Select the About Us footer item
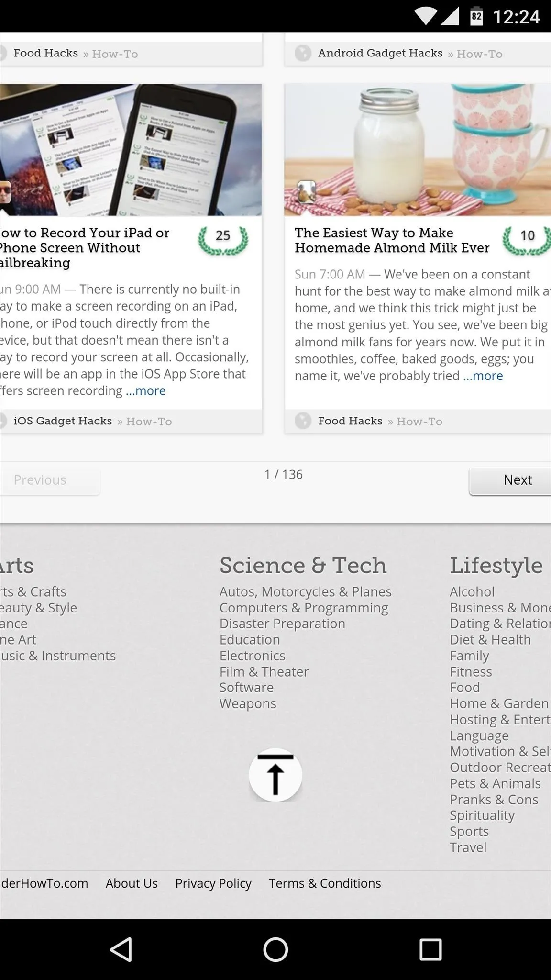Viewport: 551px width, 980px height. (132, 883)
